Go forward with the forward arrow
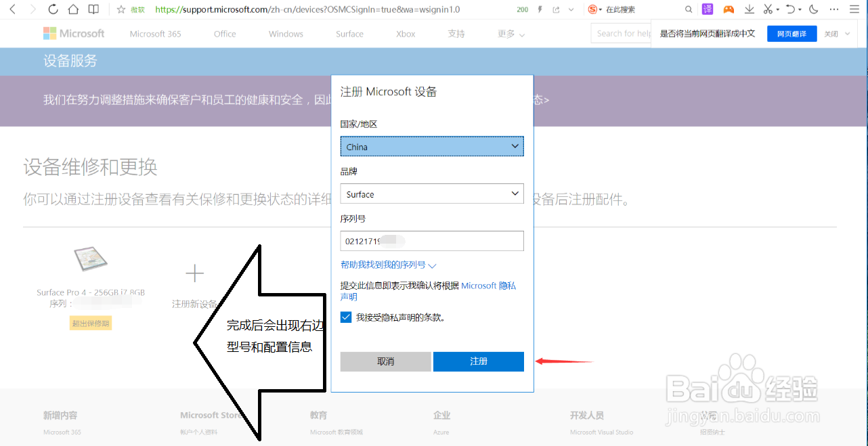Image resolution: width=868 pixels, height=446 pixels. pos(32,9)
